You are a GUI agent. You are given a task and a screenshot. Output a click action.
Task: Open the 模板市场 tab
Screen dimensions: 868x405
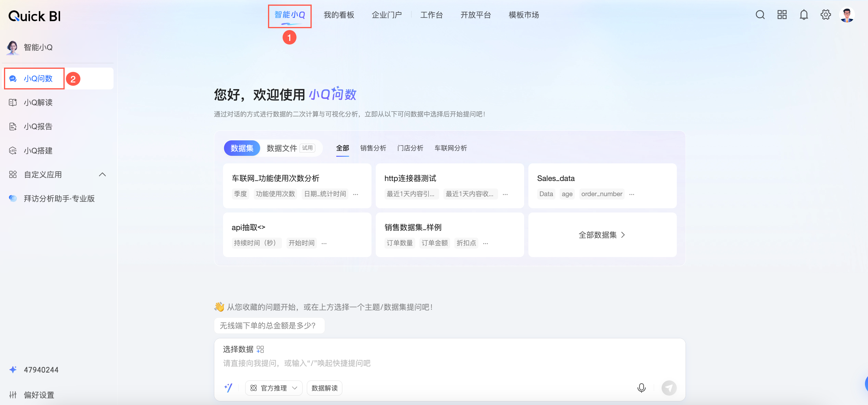pyautogui.click(x=524, y=15)
